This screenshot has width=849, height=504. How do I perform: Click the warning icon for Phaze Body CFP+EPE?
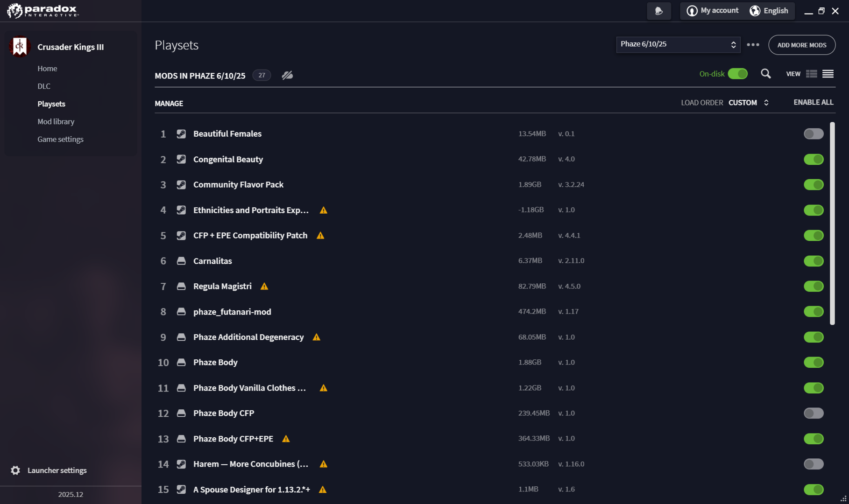(286, 439)
